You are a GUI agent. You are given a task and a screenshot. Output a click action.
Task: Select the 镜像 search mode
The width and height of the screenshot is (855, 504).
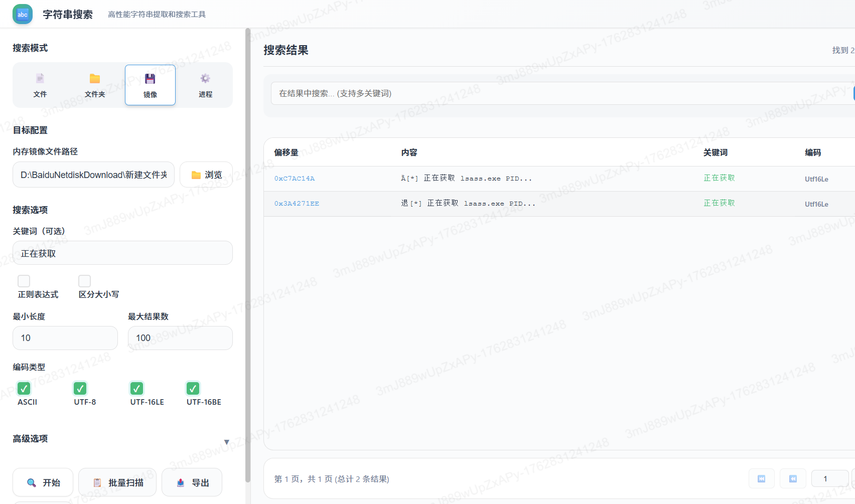(x=150, y=85)
